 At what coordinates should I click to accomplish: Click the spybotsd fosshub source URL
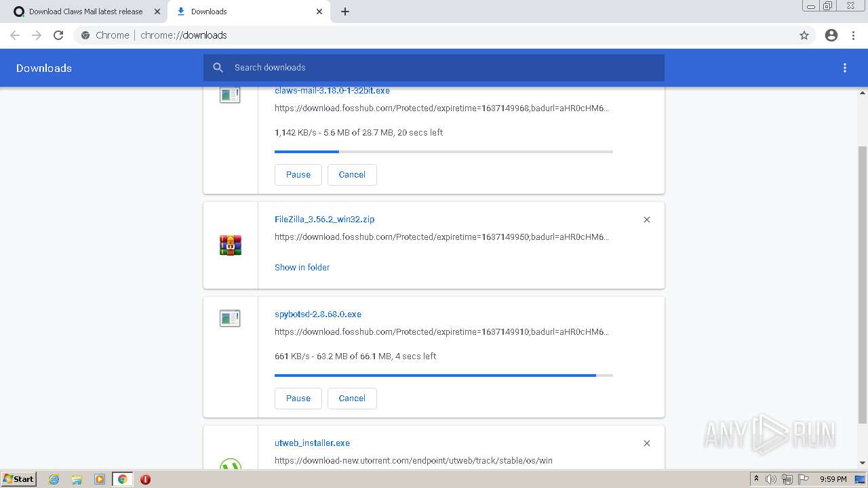pos(441,332)
